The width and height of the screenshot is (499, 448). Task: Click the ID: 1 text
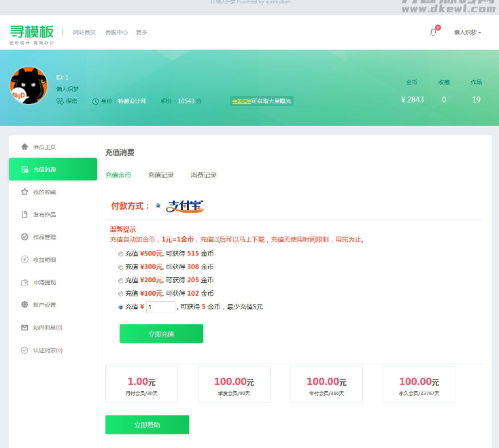pos(63,77)
